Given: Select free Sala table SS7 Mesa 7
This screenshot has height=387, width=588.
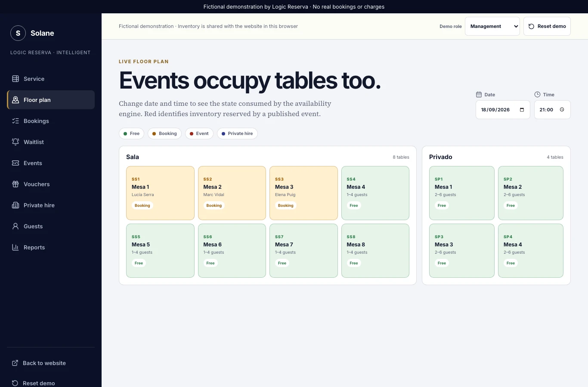Looking at the screenshot, I should coord(303,251).
